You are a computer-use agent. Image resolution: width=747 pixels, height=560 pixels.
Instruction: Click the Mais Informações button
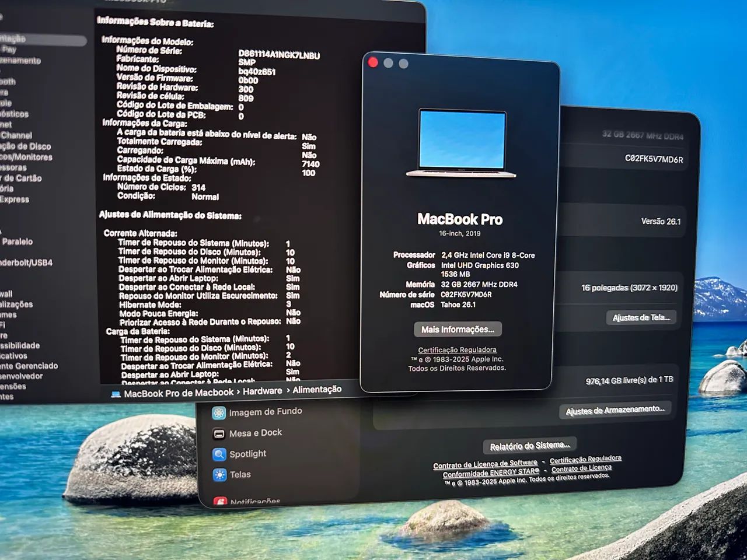(x=458, y=329)
